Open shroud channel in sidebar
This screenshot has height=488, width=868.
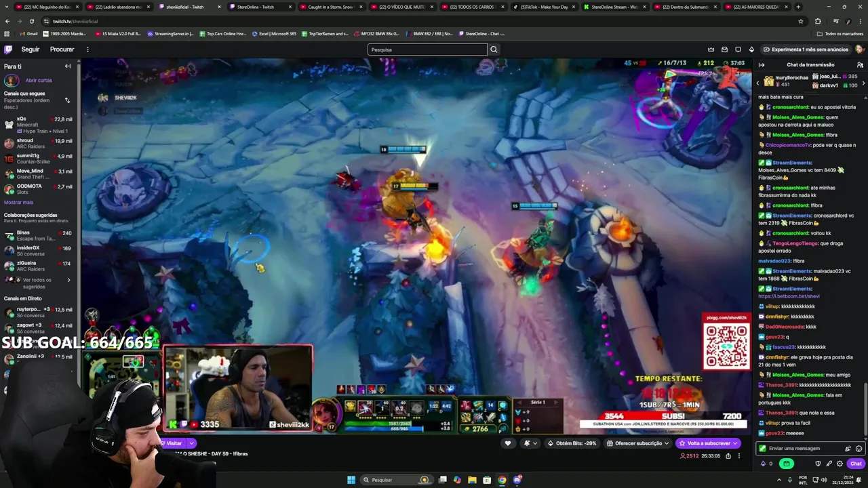38,144
